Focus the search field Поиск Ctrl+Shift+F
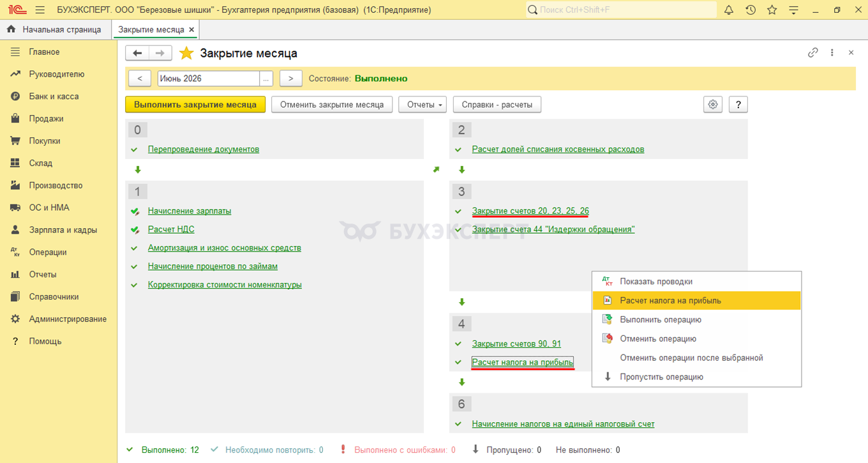This screenshot has width=868, height=463. point(621,10)
